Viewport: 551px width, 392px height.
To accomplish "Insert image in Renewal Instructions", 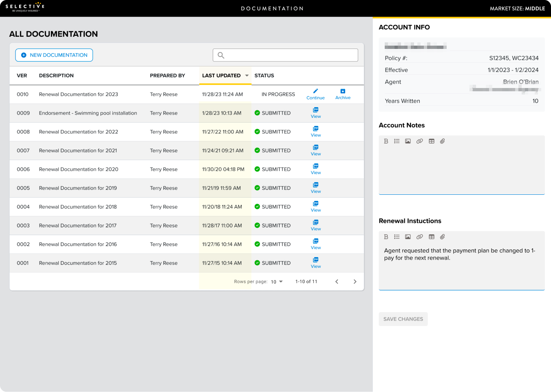I will 408,237.
